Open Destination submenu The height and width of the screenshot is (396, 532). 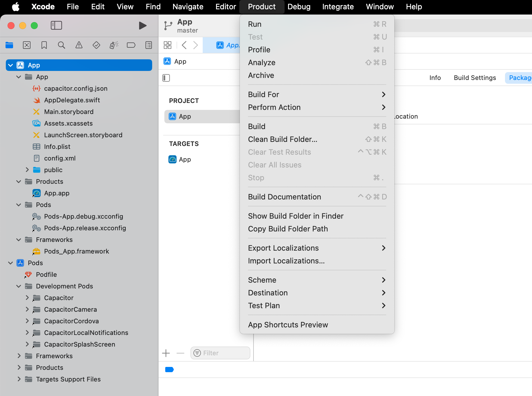click(317, 293)
